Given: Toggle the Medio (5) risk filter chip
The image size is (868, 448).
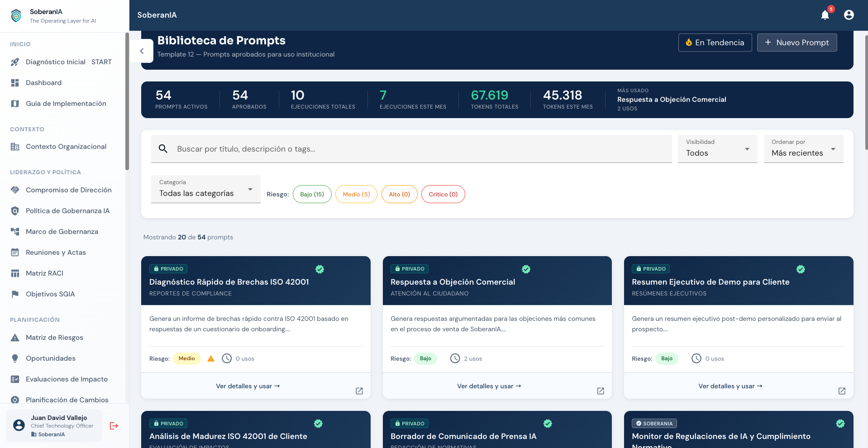Looking at the screenshot, I should [x=356, y=194].
